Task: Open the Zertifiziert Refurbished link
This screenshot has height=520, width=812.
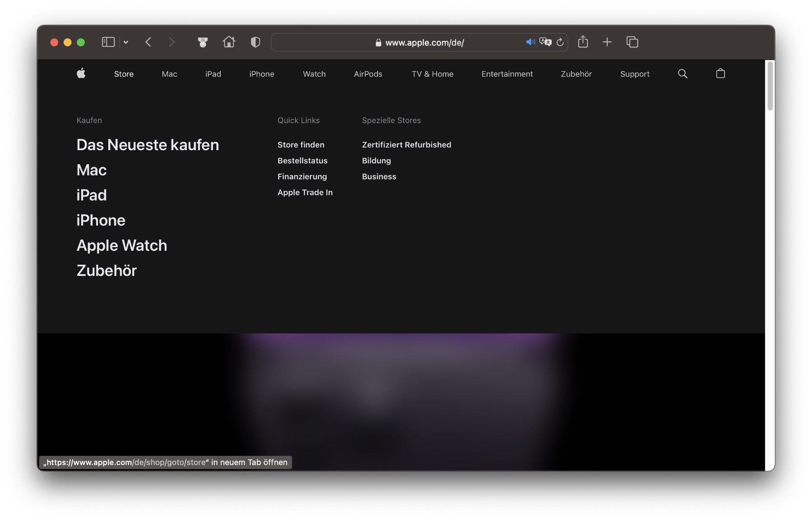Action: [x=406, y=145]
